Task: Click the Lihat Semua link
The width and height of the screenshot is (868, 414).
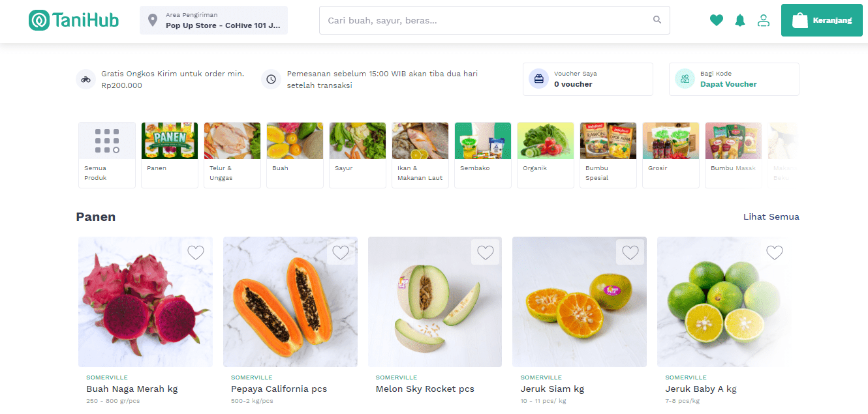Action: pyautogui.click(x=771, y=217)
